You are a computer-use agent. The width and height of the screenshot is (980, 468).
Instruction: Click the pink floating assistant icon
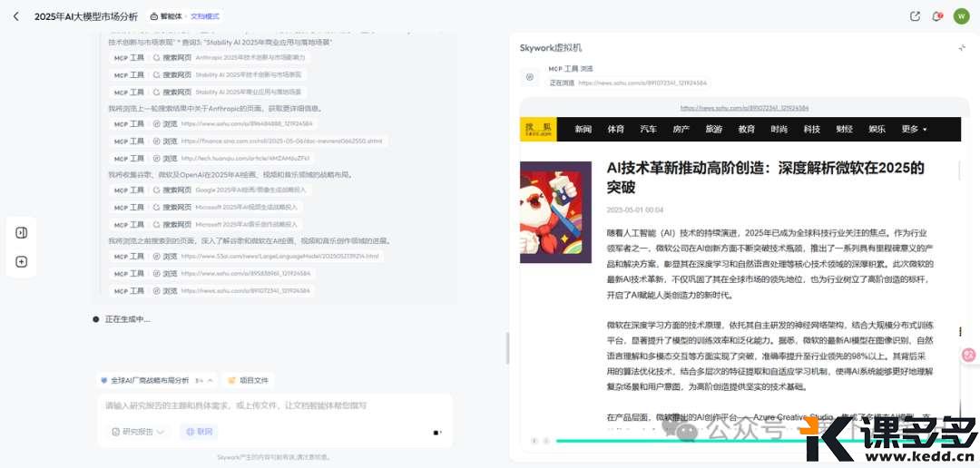pyautogui.click(x=969, y=355)
